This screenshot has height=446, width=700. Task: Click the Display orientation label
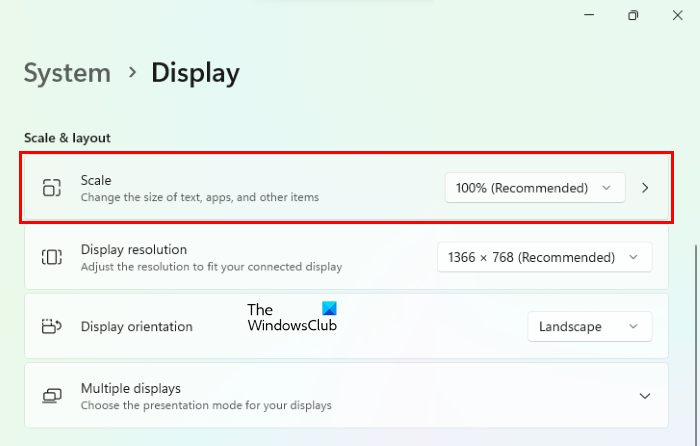click(136, 326)
